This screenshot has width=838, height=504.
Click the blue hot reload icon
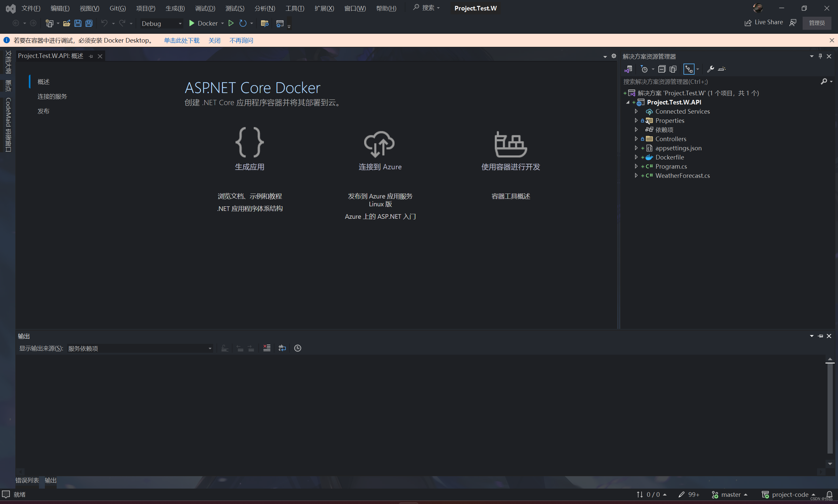tap(243, 23)
